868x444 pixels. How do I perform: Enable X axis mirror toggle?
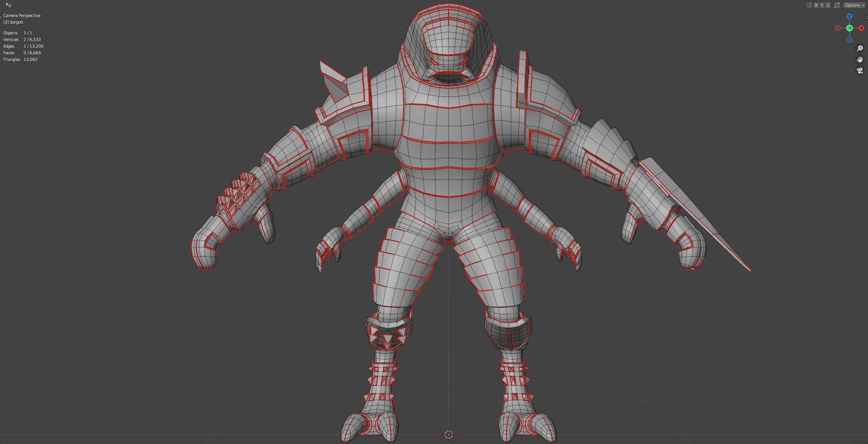(x=816, y=5)
